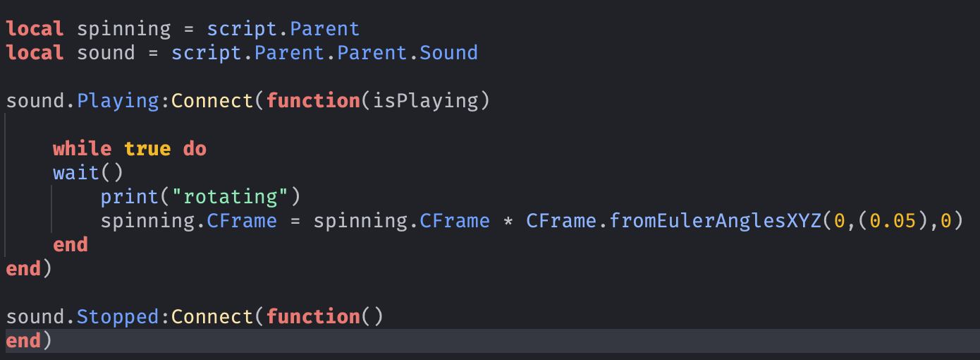Click the spinning variable in first line
The height and width of the screenshot is (360, 980).
coord(123,29)
